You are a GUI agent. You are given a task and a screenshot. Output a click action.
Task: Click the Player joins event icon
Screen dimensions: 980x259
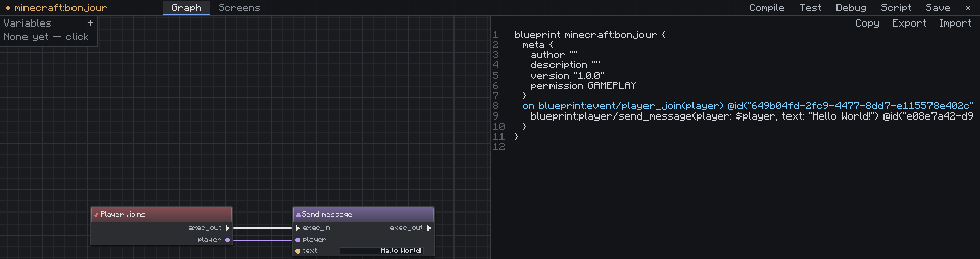click(x=97, y=215)
